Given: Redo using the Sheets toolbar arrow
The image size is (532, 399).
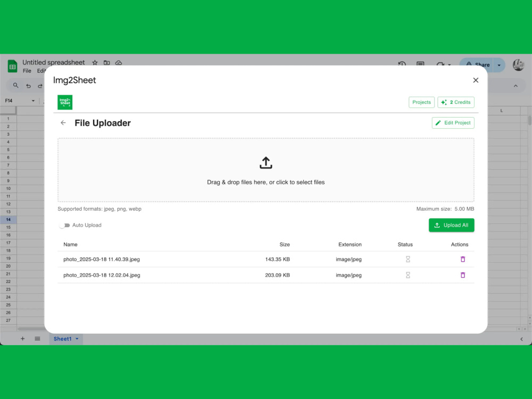Looking at the screenshot, I should [40, 86].
